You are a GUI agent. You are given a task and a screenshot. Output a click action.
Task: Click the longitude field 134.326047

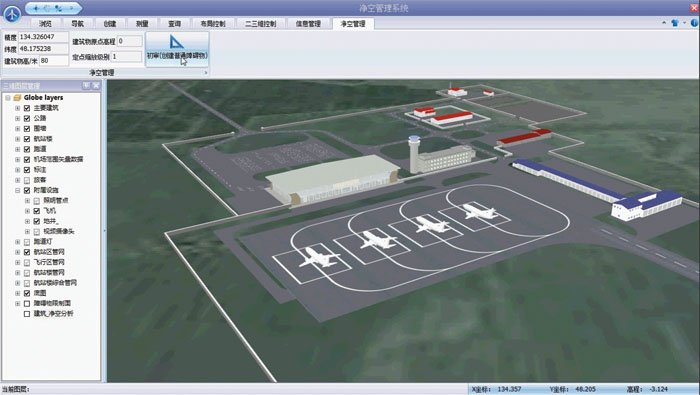coord(43,37)
